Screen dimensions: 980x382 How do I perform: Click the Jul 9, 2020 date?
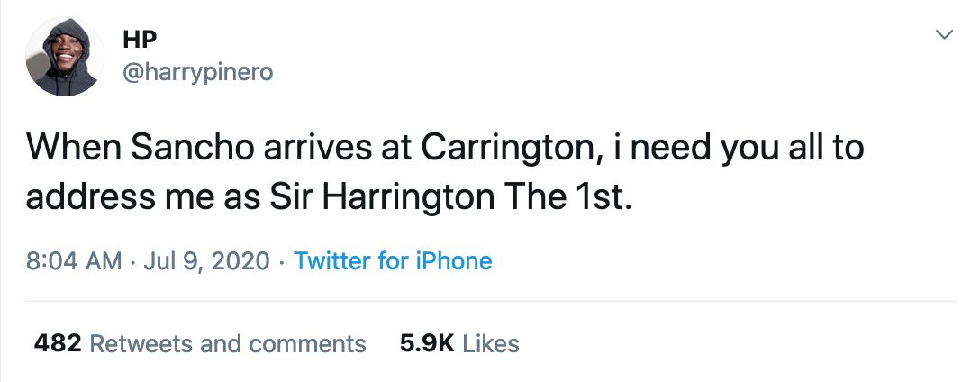pos(205,261)
